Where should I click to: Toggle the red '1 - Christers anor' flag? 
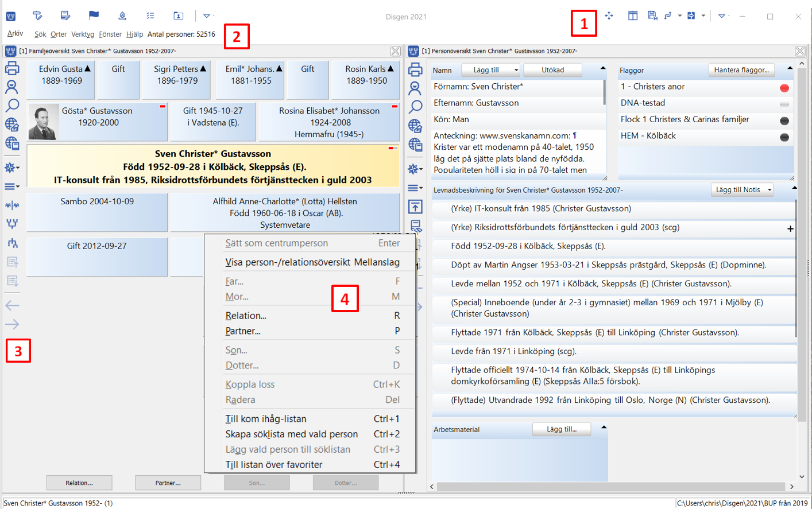coord(784,88)
